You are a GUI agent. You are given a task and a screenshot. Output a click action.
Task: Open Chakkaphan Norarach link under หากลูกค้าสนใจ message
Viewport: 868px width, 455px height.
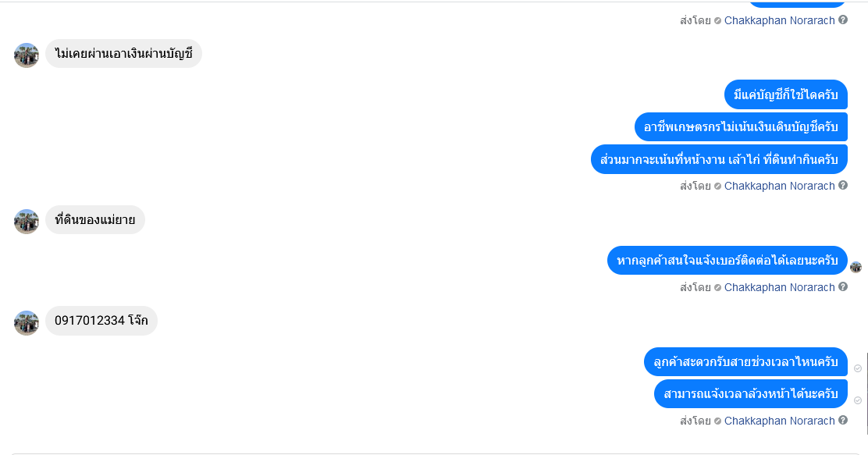pos(779,287)
